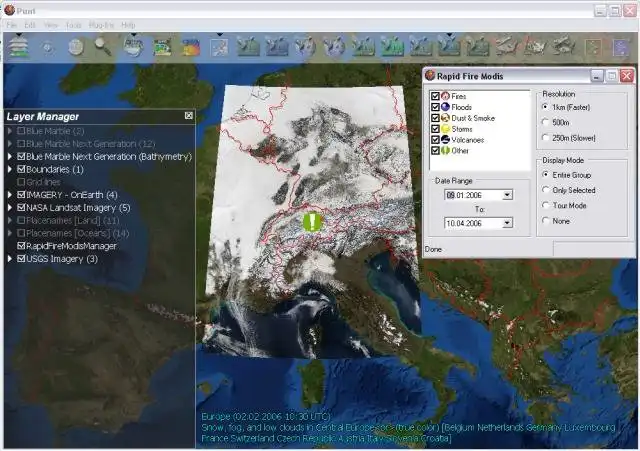Enable the Grid lines layer checkbox
Screen dimensions: 640x451
21,182
